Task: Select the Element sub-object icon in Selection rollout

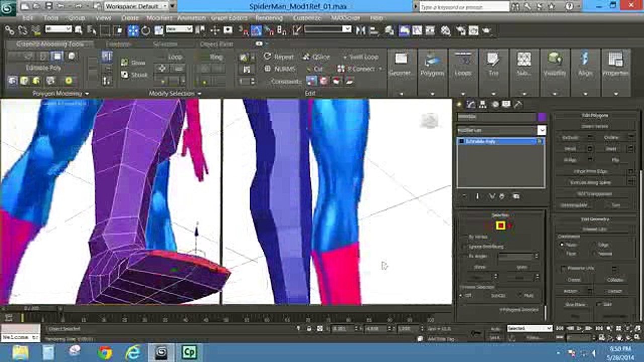Action: (x=510, y=226)
